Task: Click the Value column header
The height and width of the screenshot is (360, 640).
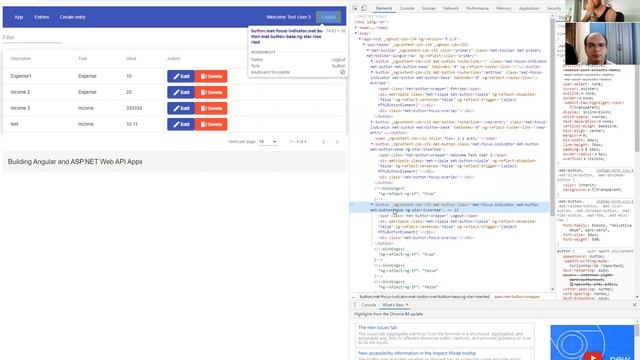Action: [131, 59]
